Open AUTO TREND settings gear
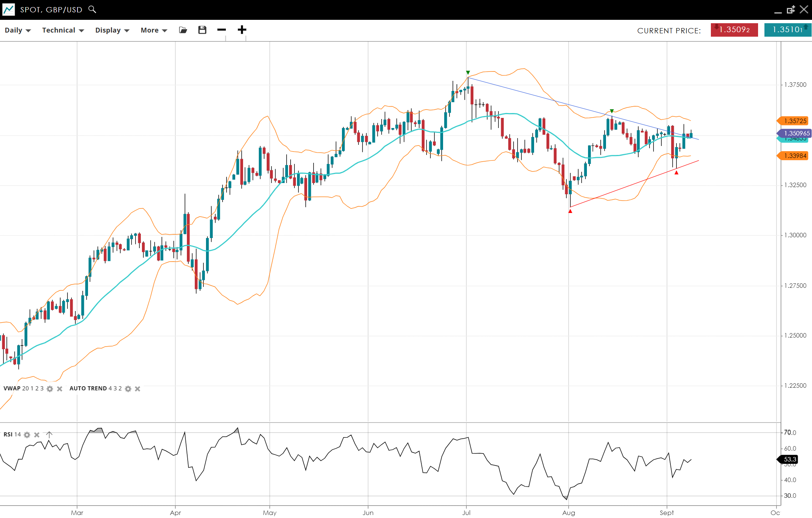812x518 pixels. (x=128, y=389)
